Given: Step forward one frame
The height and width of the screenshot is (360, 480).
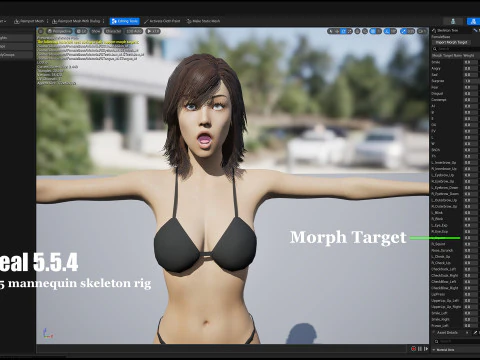Looking at the screenshot, I should (x=426, y=349).
